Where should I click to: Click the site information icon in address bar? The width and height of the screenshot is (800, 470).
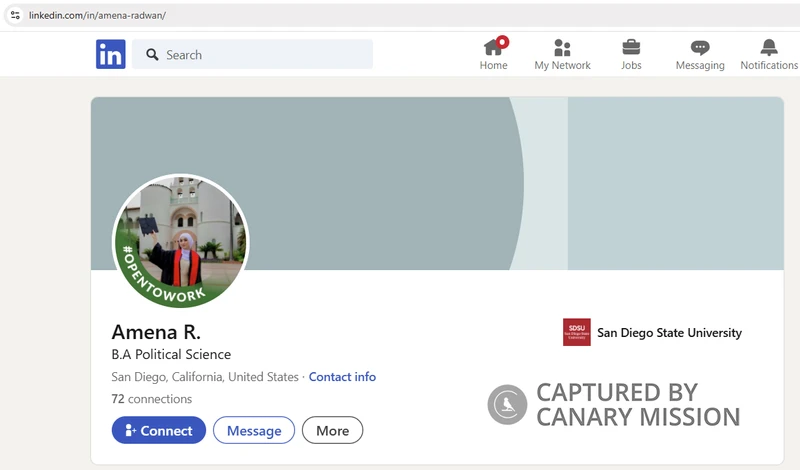point(15,15)
